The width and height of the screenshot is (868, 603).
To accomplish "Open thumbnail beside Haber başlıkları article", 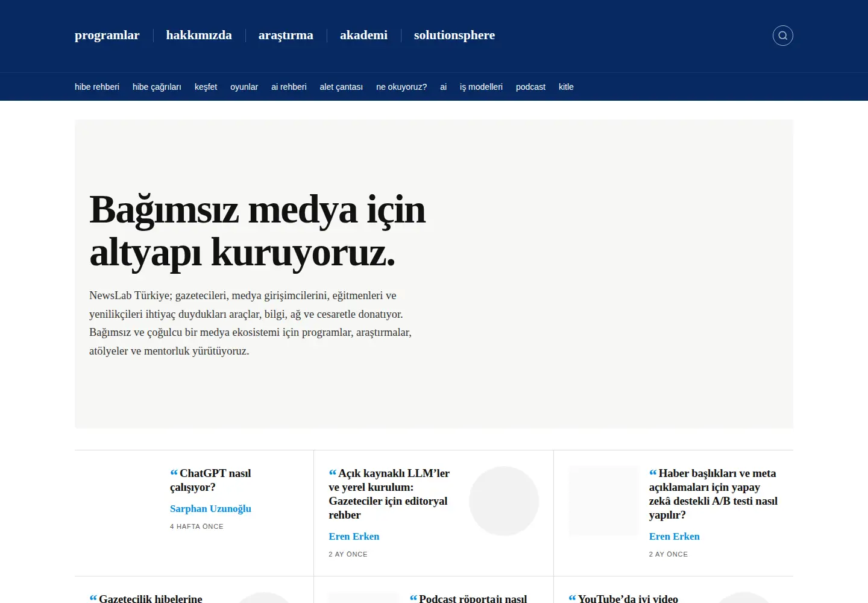I will pyautogui.click(x=604, y=500).
